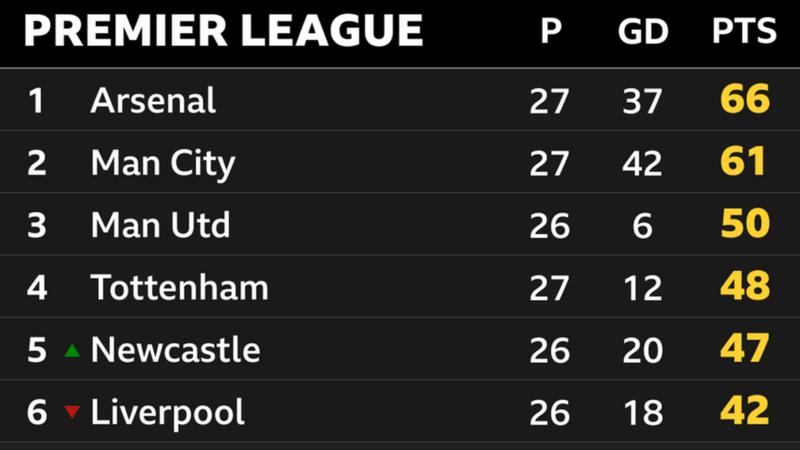Click Liverpool's 42 points value
Viewport: 800px width, 450px height.
click(x=745, y=410)
